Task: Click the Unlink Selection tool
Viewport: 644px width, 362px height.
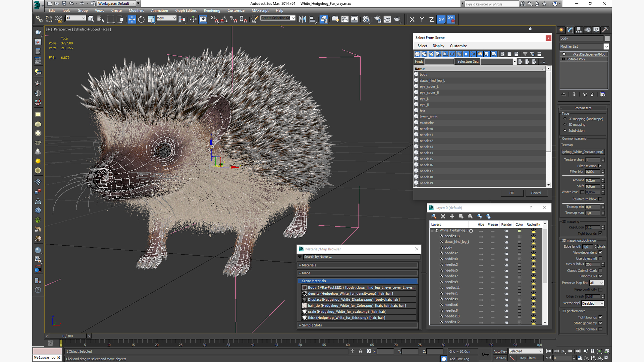Action: (x=49, y=19)
